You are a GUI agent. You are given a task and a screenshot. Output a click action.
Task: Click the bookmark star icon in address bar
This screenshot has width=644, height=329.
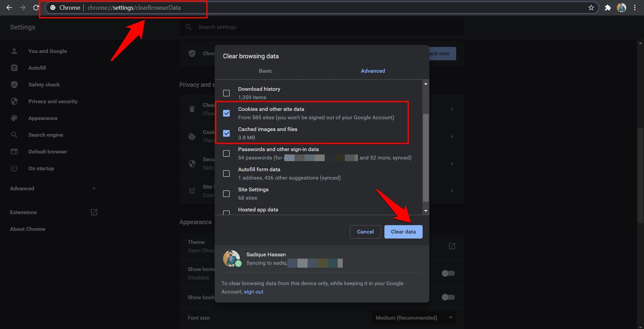coord(591,8)
